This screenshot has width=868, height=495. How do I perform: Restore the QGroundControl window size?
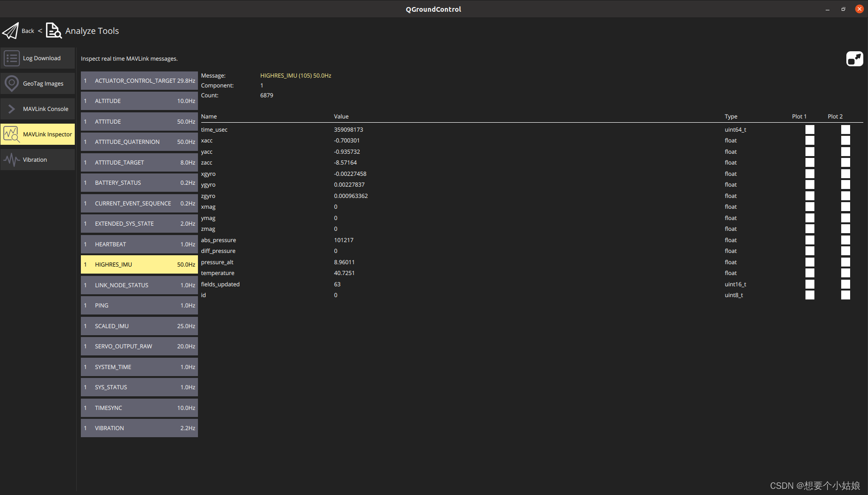[x=844, y=9]
